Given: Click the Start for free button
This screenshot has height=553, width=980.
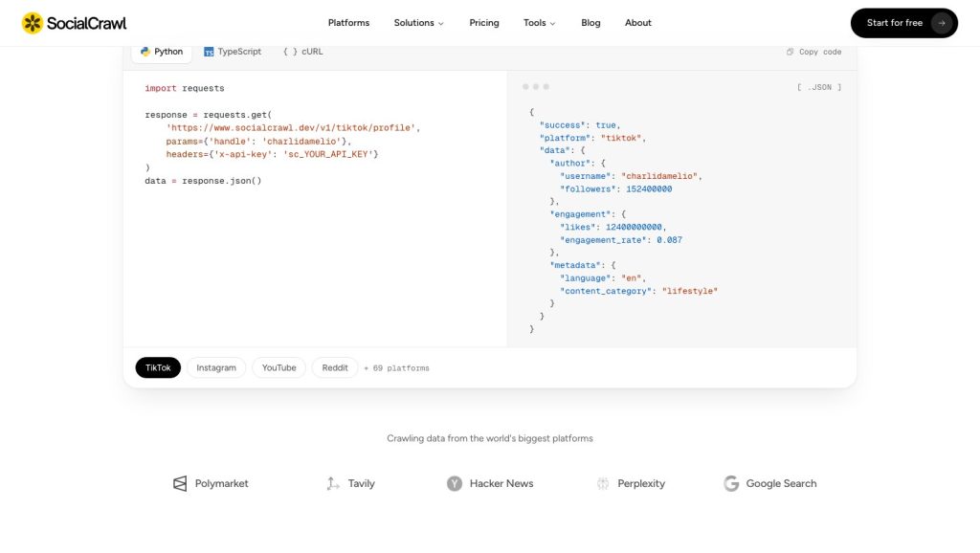Looking at the screenshot, I should [x=903, y=23].
